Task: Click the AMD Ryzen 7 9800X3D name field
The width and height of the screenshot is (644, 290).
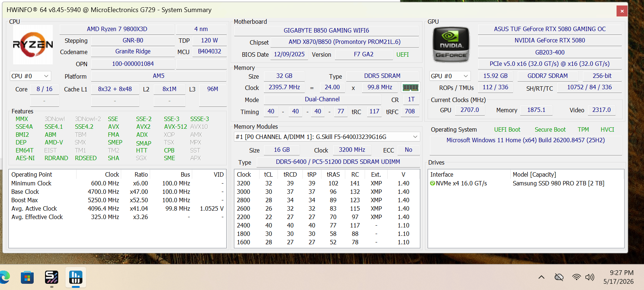Action: click(x=117, y=29)
